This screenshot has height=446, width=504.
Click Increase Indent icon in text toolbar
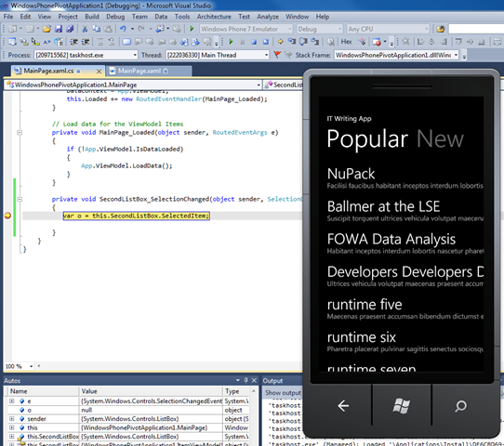point(86,42)
